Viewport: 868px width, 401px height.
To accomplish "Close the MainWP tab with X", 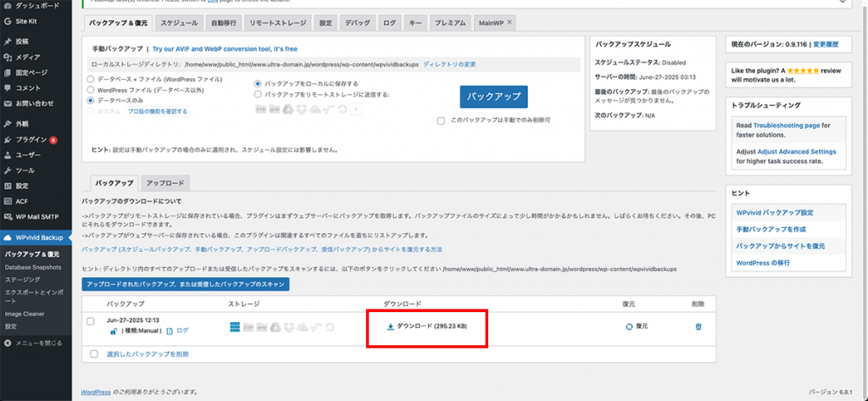I will point(509,22).
